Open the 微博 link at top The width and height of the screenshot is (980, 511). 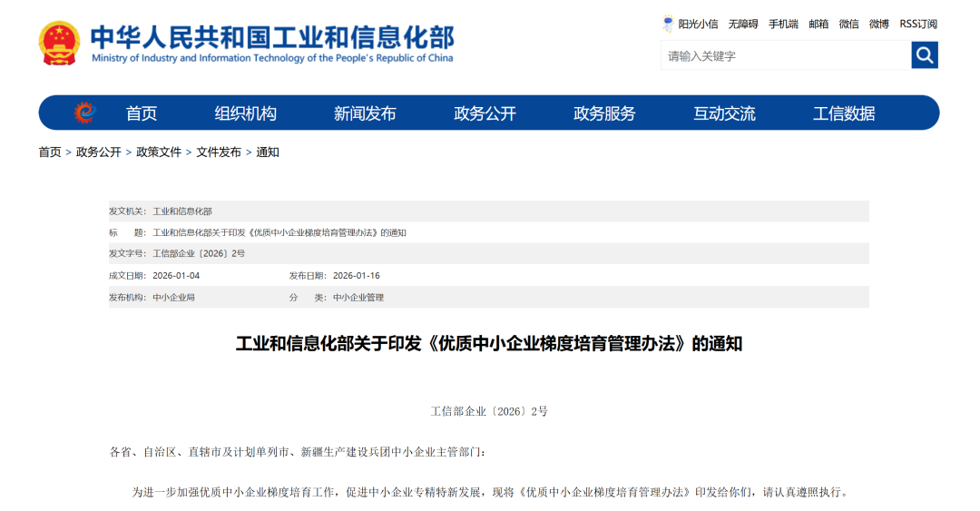pyautogui.click(x=878, y=25)
